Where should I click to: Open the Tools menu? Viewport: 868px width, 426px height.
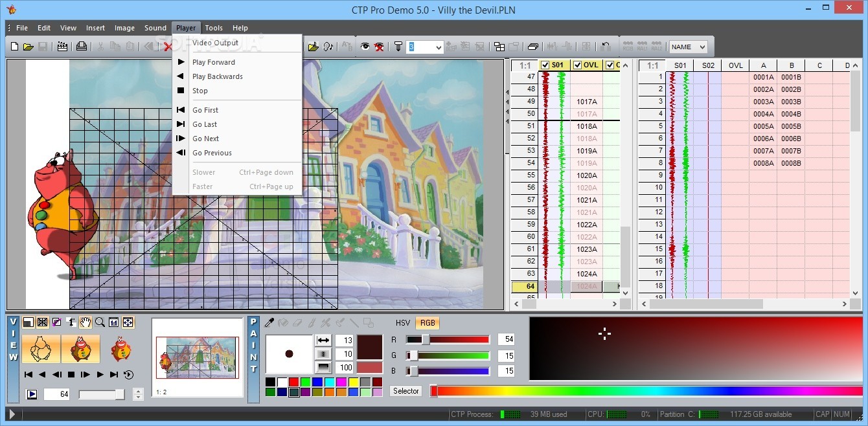click(x=214, y=28)
